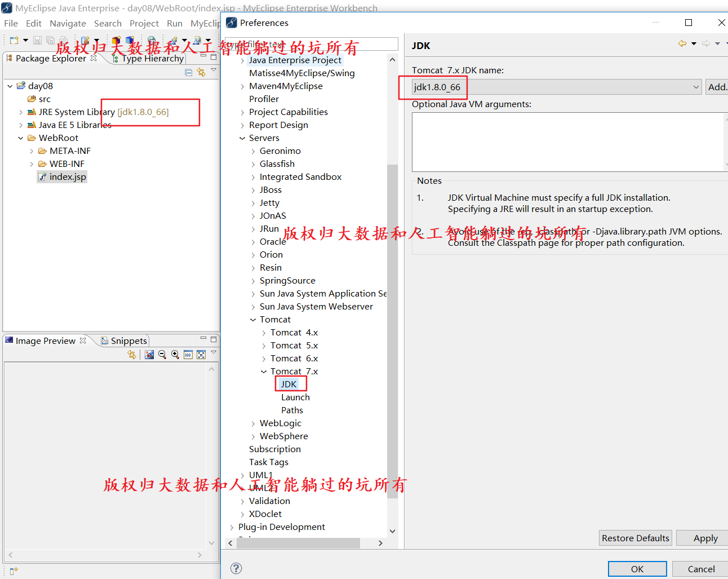Click the Add button beside JDK name

[717, 87]
